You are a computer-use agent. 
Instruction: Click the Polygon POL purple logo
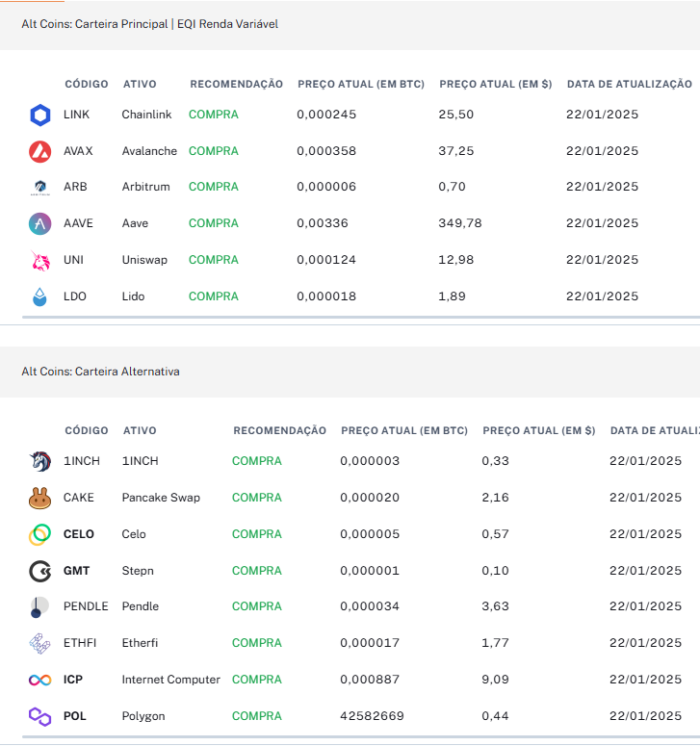tap(40, 716)
